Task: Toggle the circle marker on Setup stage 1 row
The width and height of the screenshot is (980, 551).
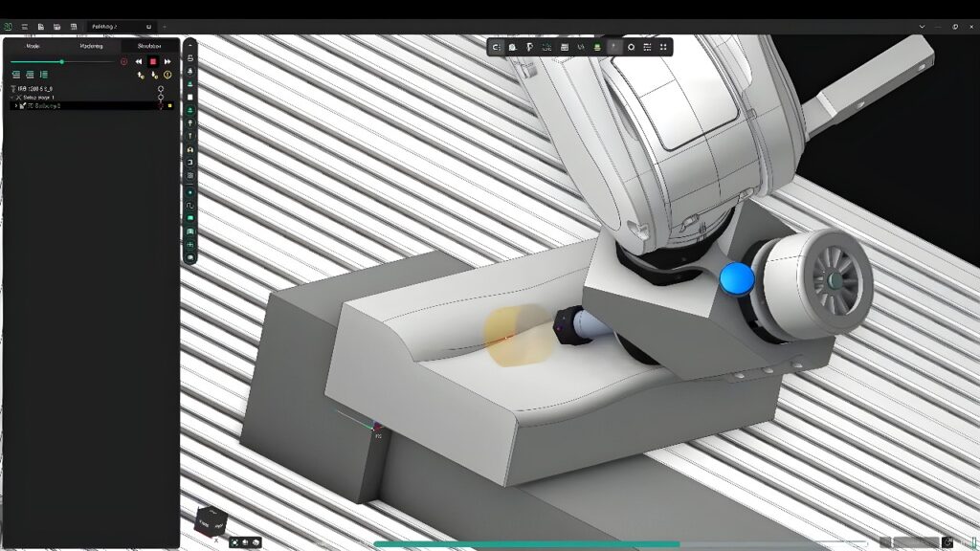Action: point(161,98)
